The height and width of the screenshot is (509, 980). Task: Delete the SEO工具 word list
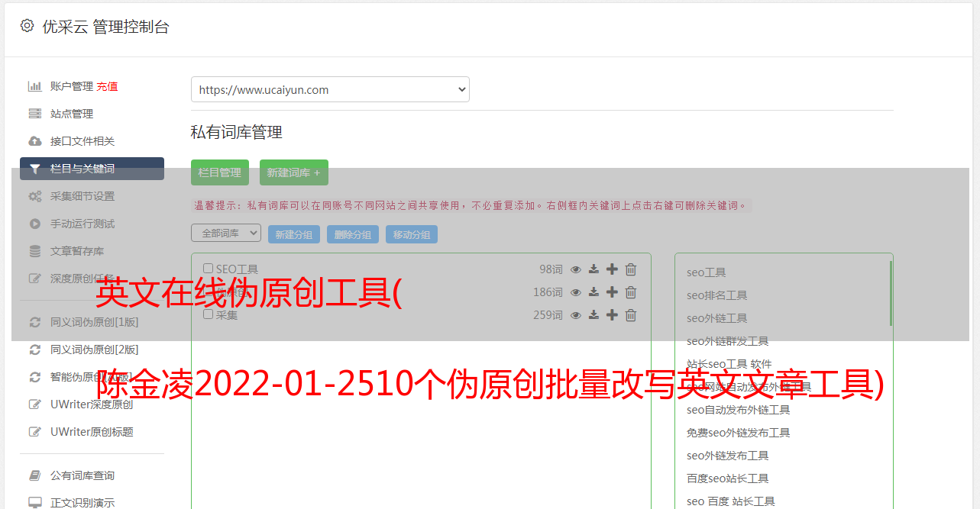pos(631,269)
